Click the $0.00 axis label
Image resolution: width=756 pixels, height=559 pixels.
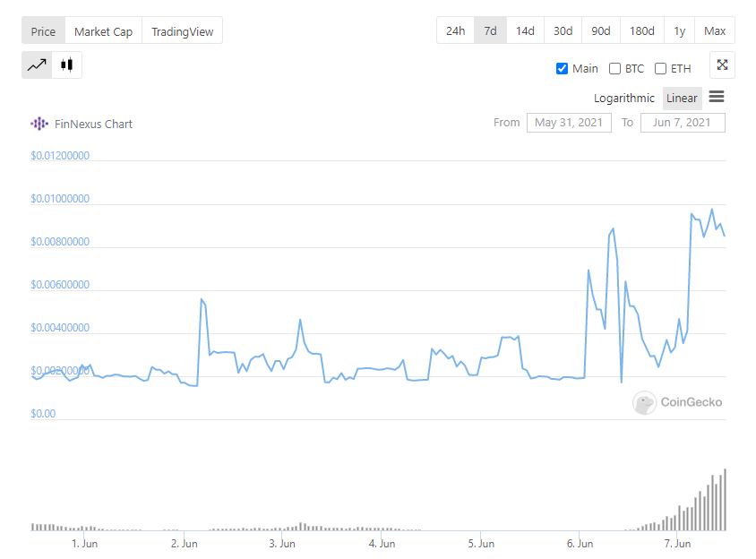pos(43,413)
